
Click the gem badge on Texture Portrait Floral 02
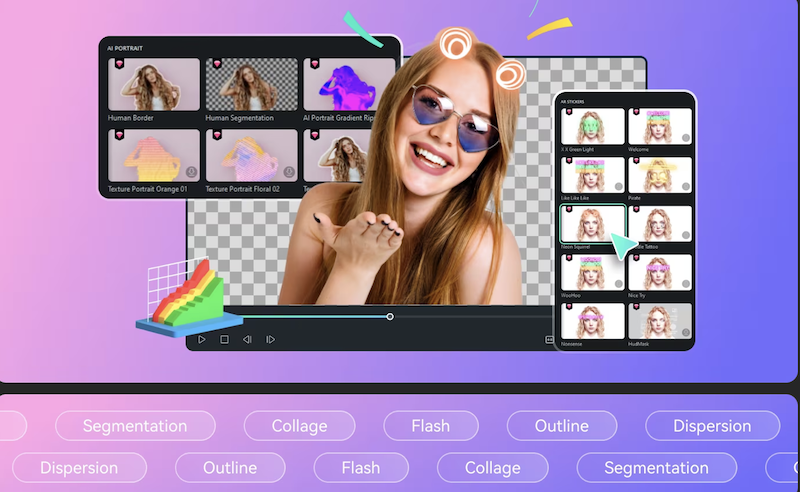217,135
